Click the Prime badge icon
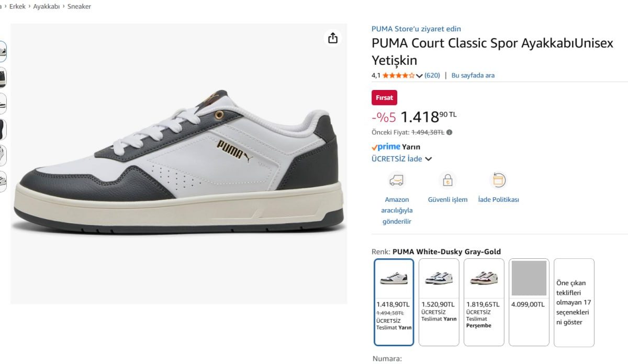 pyautogui.click(x=385, y=146)
